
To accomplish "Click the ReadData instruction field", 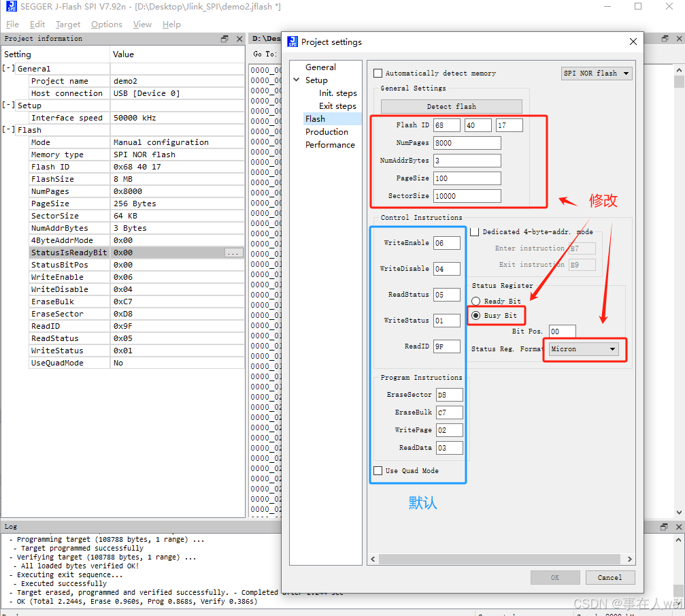I will 450,448.
